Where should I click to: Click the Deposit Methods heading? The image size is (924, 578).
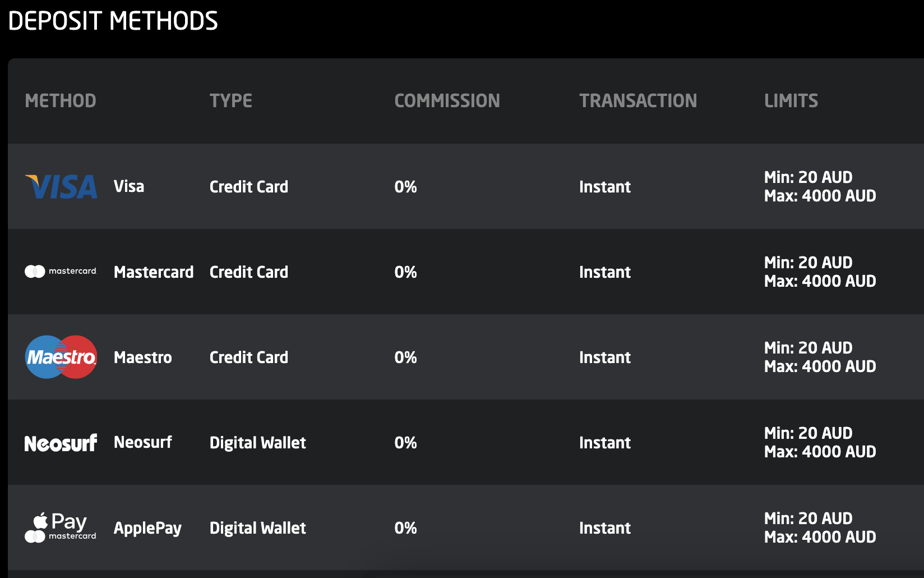(113, 21)
